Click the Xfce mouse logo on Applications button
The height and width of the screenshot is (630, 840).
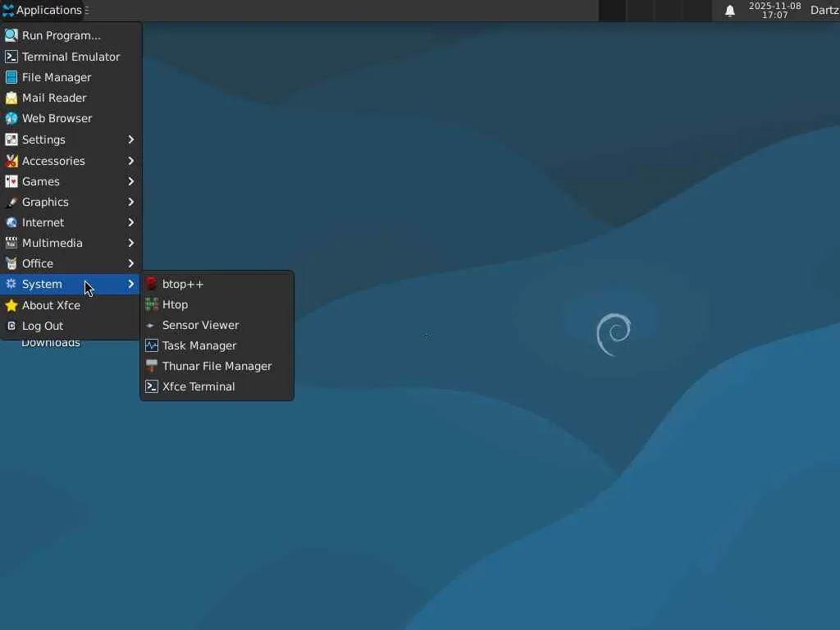(x=8, y=10)
